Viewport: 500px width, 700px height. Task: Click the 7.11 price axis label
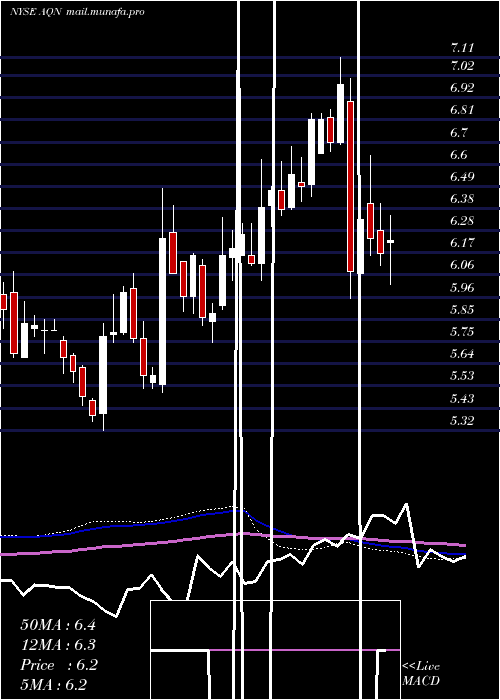(x=462, y=47)
